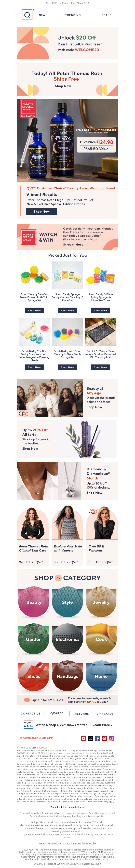Click Shop Now under Peter Thomas Roth Ships Free

(63, 86)
